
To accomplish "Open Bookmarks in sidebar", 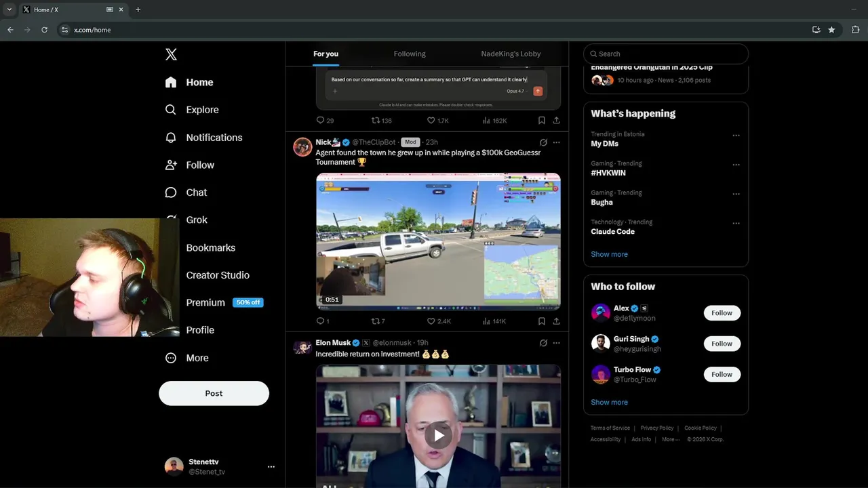I will pos(210,247).
